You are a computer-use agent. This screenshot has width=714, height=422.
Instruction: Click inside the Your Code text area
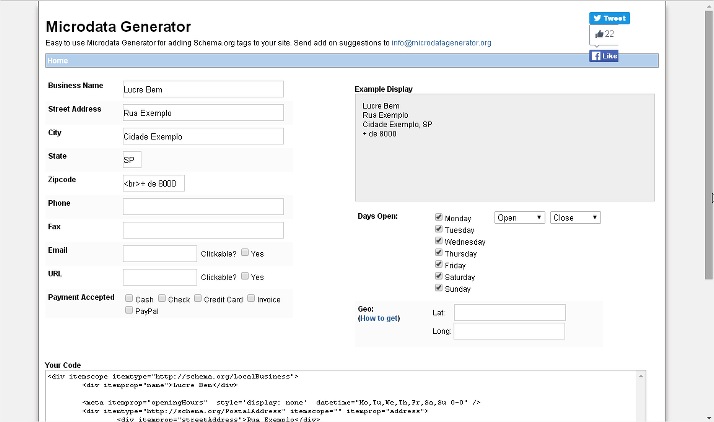tap(342, 397)
